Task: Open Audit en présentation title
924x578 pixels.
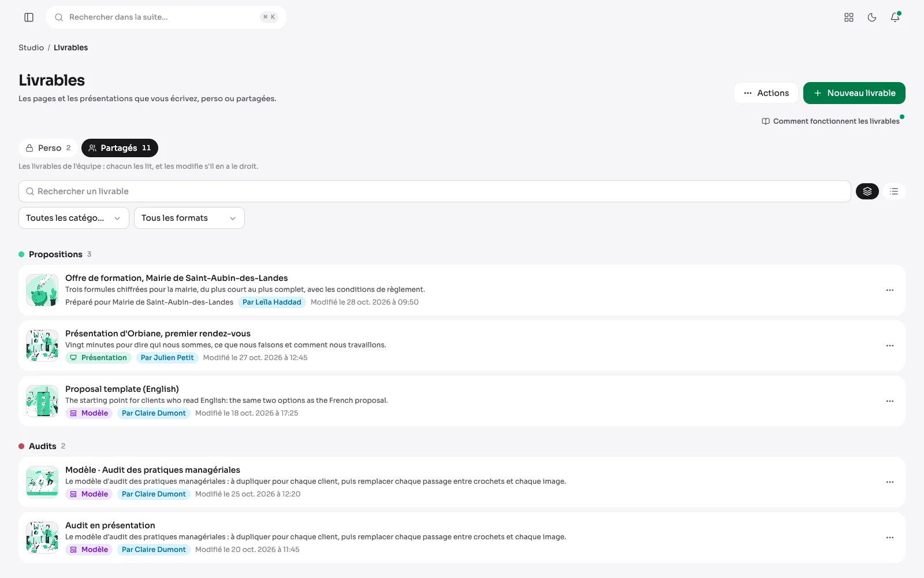Action: (x=110, y=525)
